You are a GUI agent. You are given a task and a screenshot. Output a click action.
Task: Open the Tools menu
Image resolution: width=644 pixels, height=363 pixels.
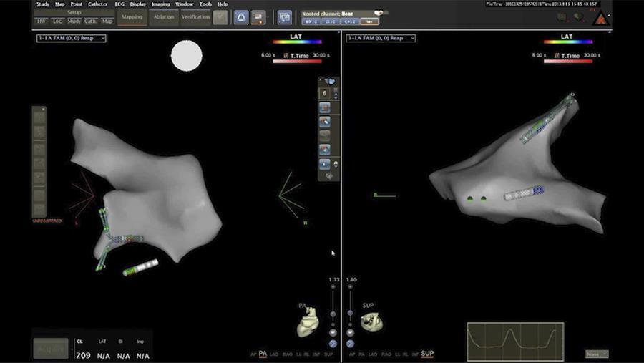[x=205, y=4]
